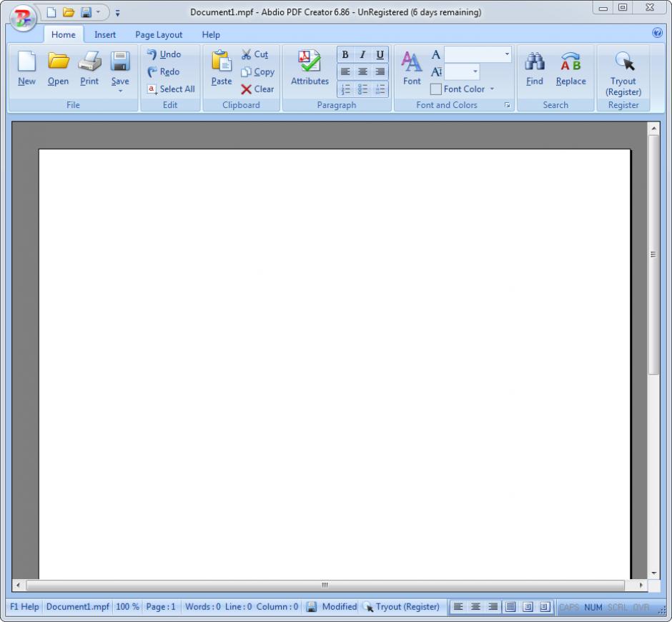Click the status bar save floppy icon
672x622 pixels.
[x=312, y=606]
